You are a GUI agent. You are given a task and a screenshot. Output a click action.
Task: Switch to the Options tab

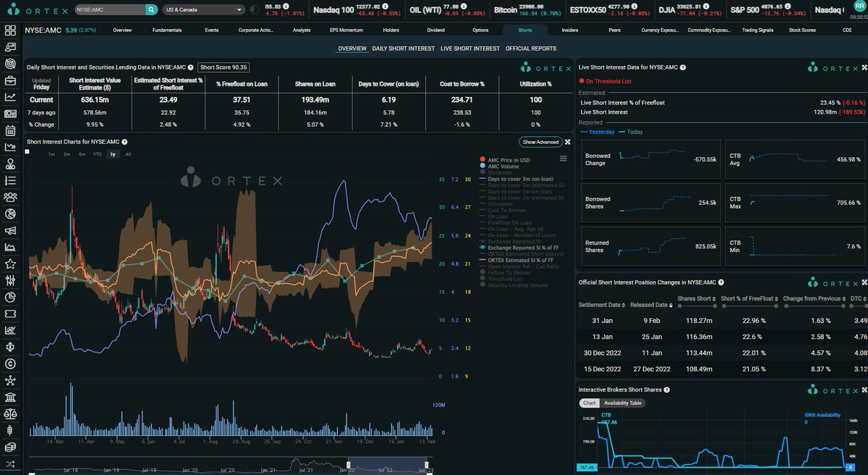tap(480, 31)
